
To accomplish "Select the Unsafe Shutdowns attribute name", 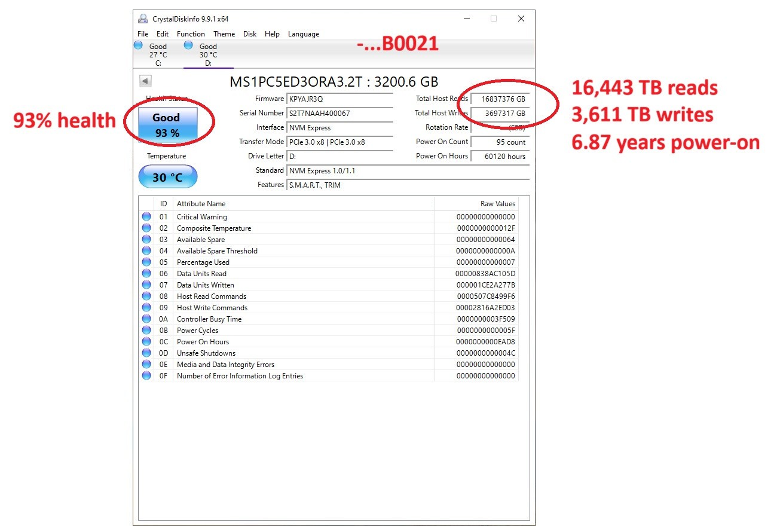I will pos(206,353).
